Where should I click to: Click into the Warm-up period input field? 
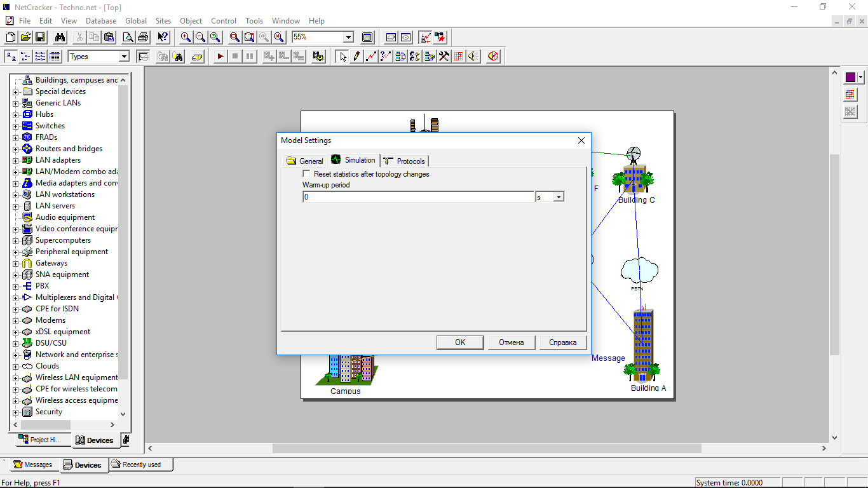point(419,198)
